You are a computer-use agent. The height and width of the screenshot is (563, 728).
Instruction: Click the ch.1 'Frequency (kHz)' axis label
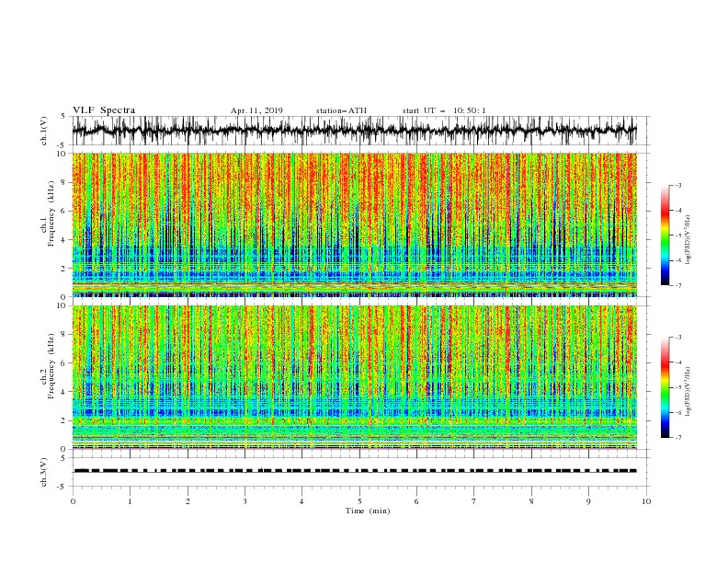[51, 213]
